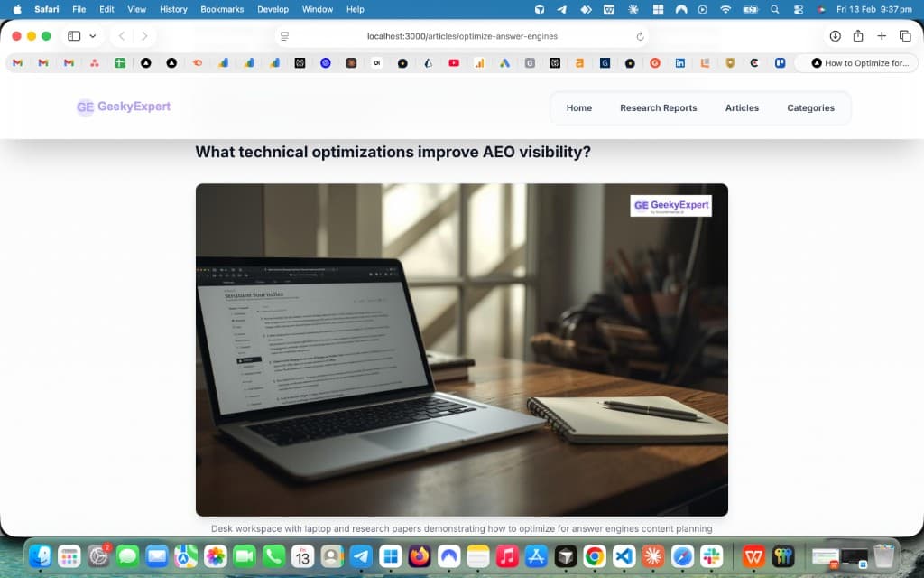Open the sidebar dropdown chevron next to sidebar icon
924x578 pixels.
(x=93, y=36)
